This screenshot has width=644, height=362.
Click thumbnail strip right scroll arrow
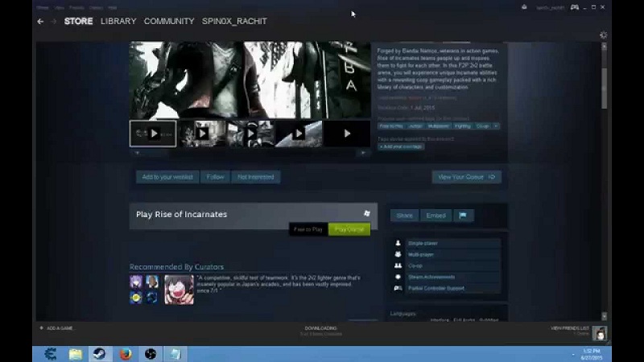(x=363, y=153)
